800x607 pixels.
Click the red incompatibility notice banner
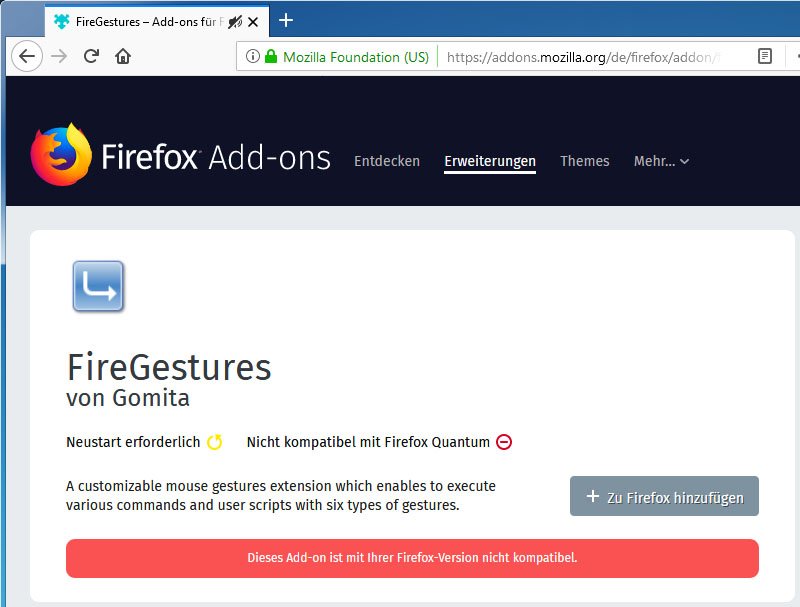412,558
